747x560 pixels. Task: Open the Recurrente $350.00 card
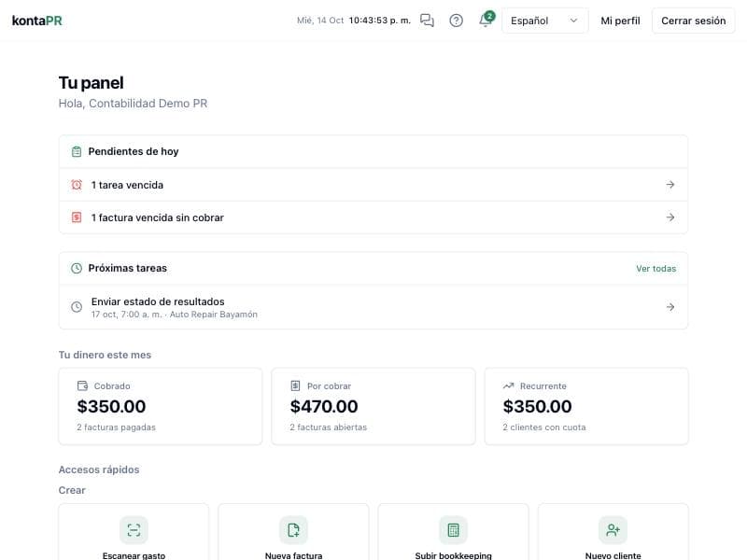click(x=586, y=406)
